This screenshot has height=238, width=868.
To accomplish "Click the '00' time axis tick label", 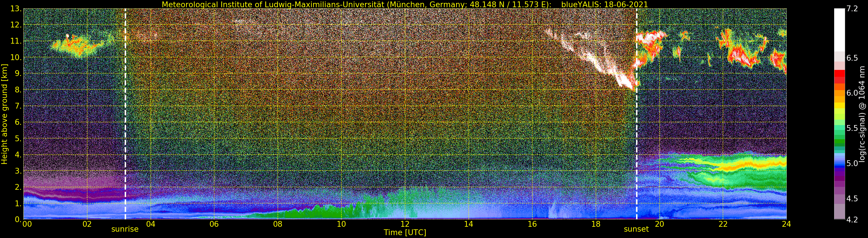I will click(27, 224).
